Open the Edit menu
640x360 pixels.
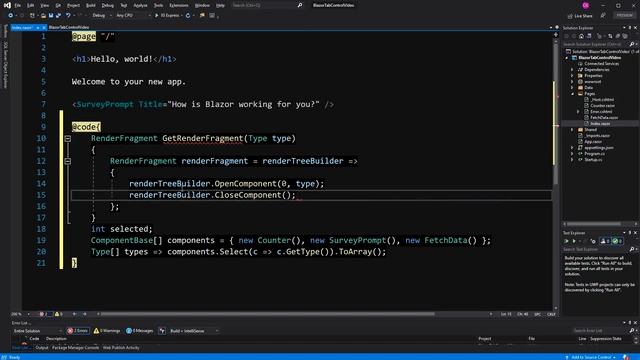tap(31, 5)
